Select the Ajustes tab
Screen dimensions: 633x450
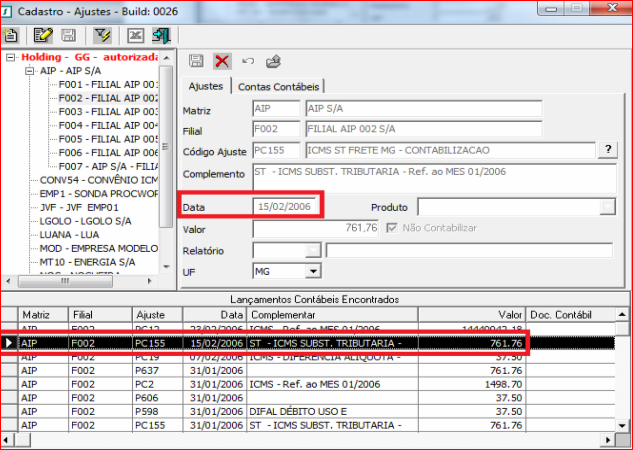click(x=205, y=87)
